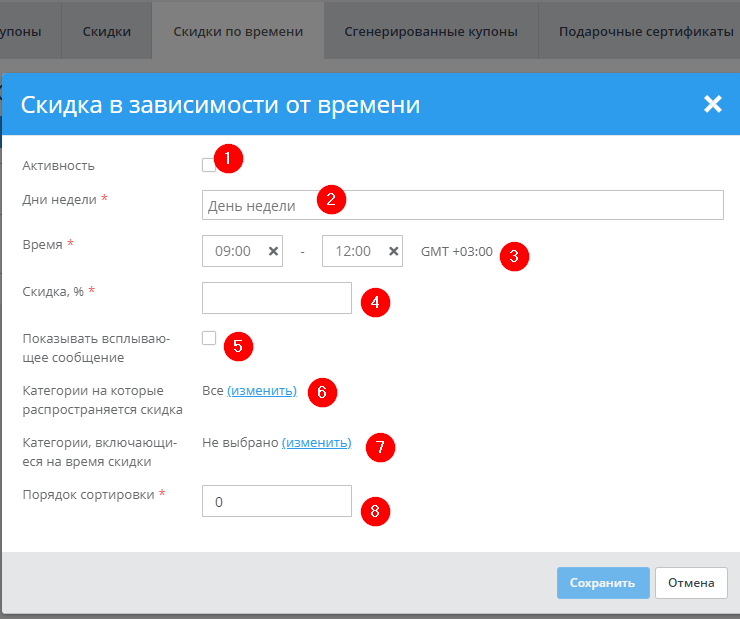Change categories enabled during discount
Image resolution: width=740 pixels, height=619 pixels.
coord(316,442)
